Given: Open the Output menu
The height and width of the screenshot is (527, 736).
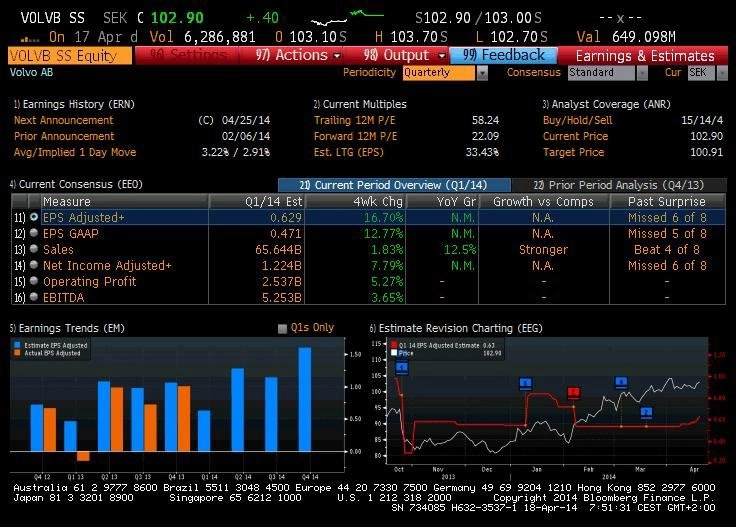Looking at the screenshot, I should point(404,55).
